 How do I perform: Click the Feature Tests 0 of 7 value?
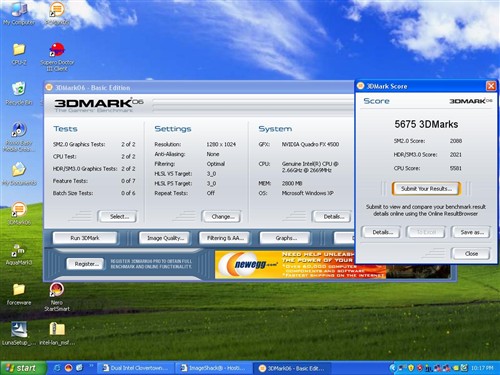(128, 181)
